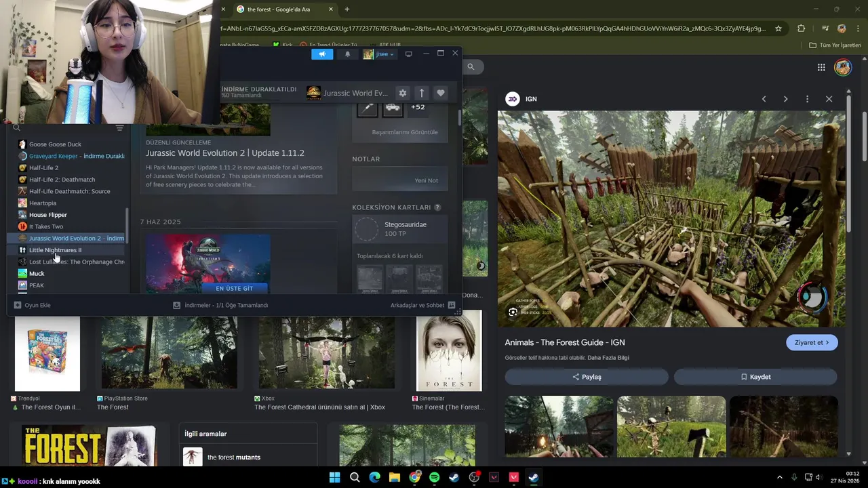Open Spotify from the taskbar
Image resolution: width=868 pixels, height=488 pixels.
pyautogui.click(x=435, y=477)
